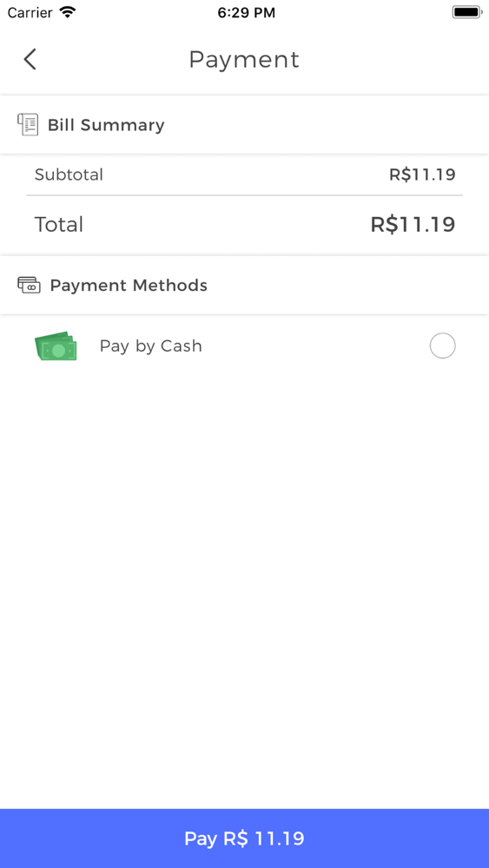Tap the 6:29 PM clock
The width and height of the screenshot is (489, 868).
(x=247, y=13)
